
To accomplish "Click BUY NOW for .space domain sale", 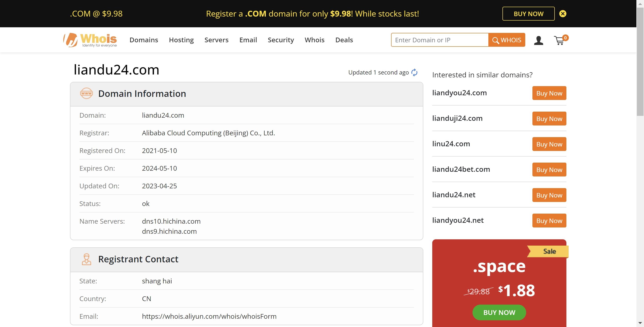I will pyautogui.click(x=499, y=312).
